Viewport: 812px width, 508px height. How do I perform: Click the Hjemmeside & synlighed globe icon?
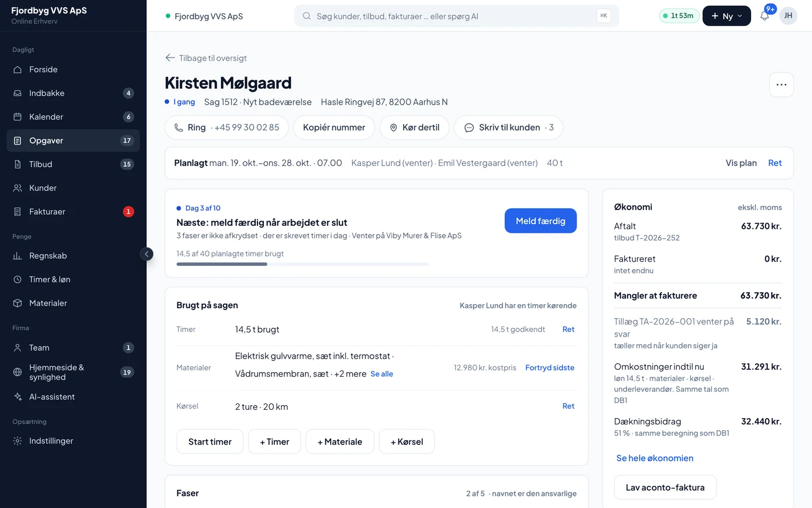(x=17, y=372)
